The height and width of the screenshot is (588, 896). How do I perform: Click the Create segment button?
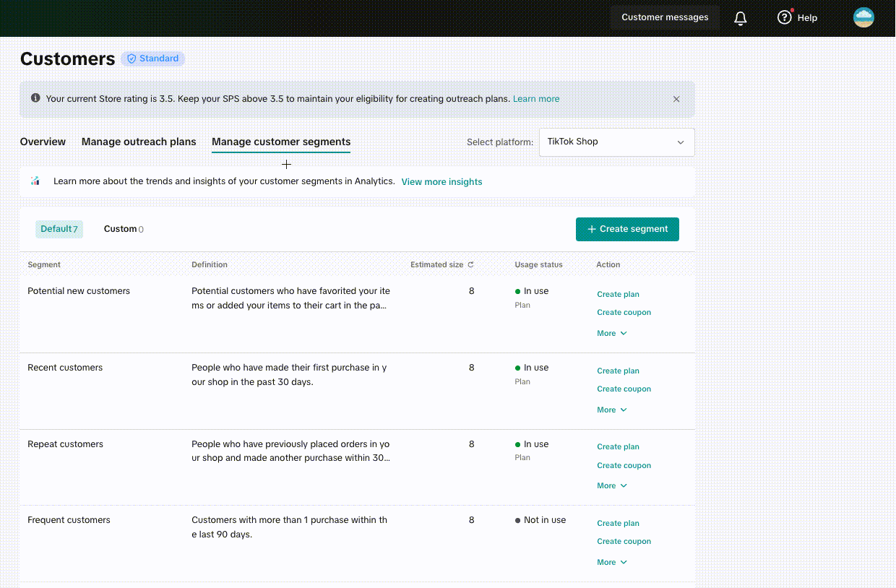626,229
